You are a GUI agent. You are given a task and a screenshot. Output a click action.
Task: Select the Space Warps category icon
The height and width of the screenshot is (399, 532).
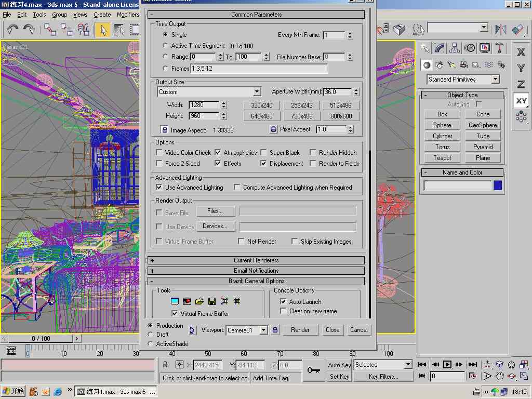coord(488,65)
